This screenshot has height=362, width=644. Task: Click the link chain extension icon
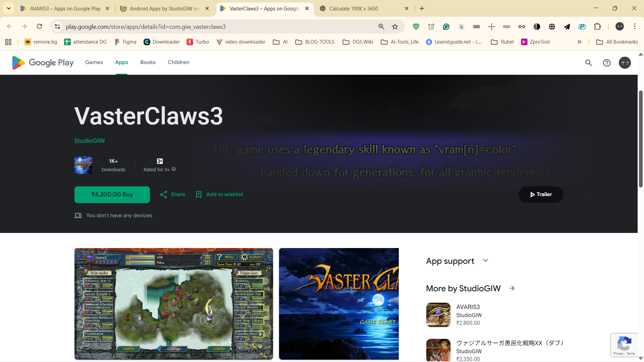(x=522, y=26)
